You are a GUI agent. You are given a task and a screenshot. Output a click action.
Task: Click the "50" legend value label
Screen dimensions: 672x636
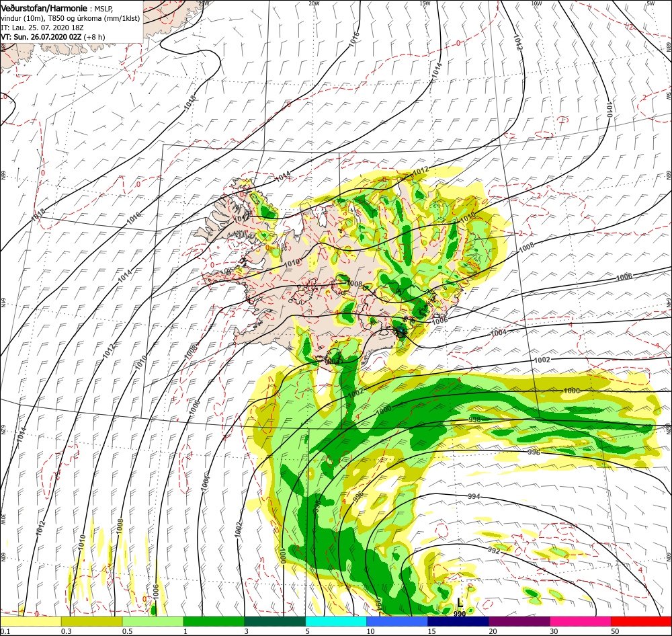pyautogui.click(x=615, y=631)
